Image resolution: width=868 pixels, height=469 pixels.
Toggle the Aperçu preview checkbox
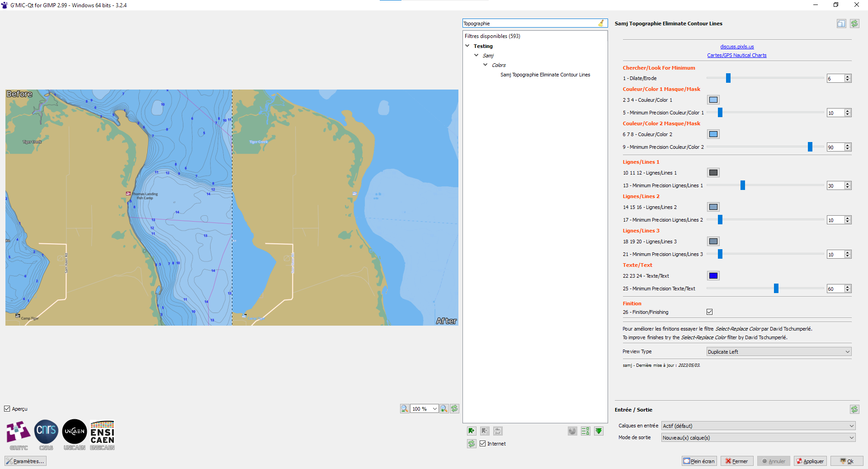click(x=7, y=409)
